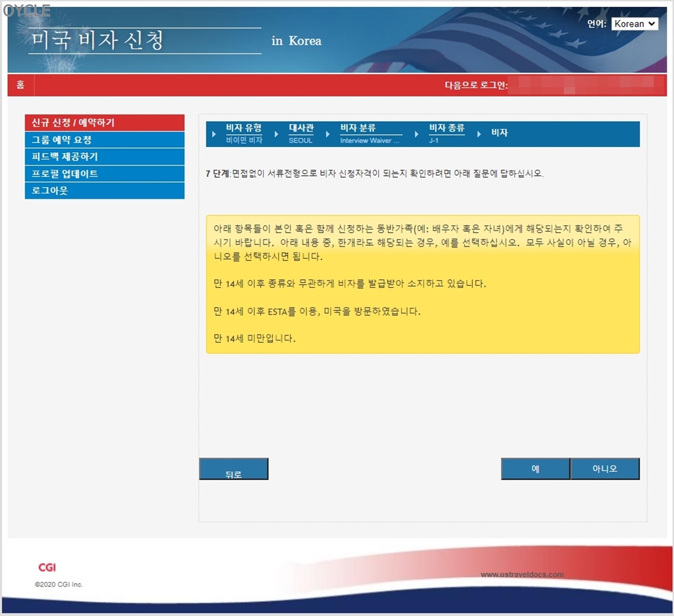This screenshot has width=674, height=616.
Task: Click the arrow icon before 대사관
Action: point(276,134)
